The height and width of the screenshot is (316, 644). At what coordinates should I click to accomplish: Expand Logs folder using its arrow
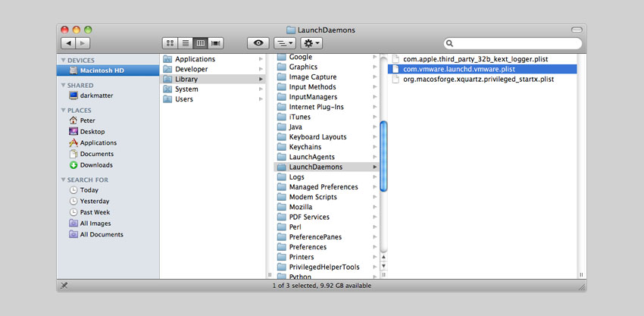point(375,177)
